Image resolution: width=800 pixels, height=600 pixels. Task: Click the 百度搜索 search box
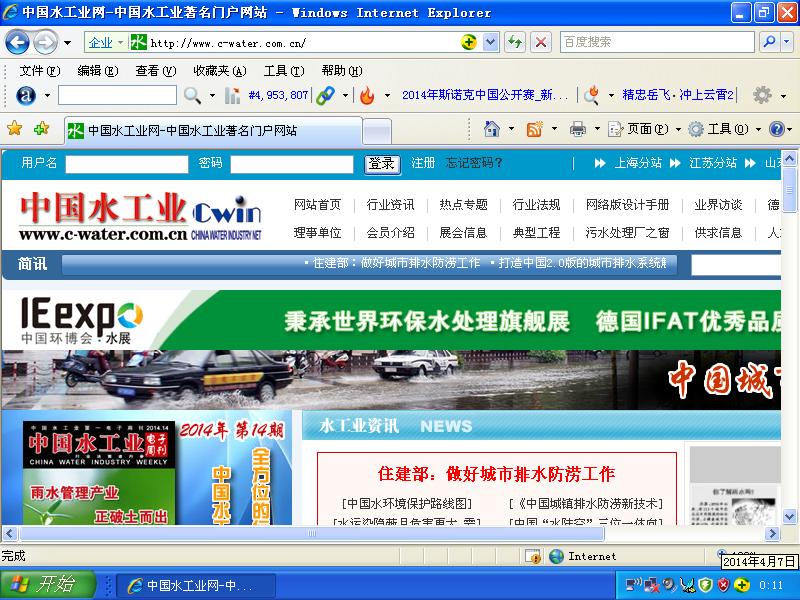coord(657,42)
